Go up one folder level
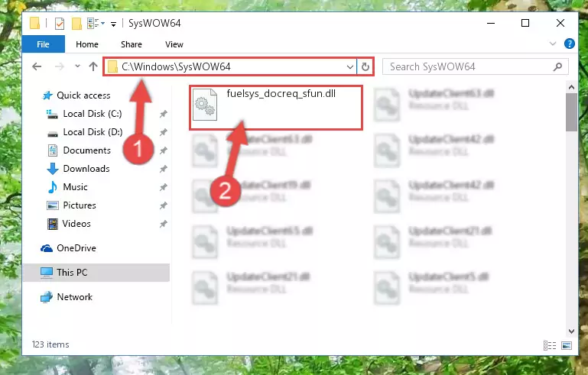The height and width of the screenshot is (375, 588). (x=93, y=66)
